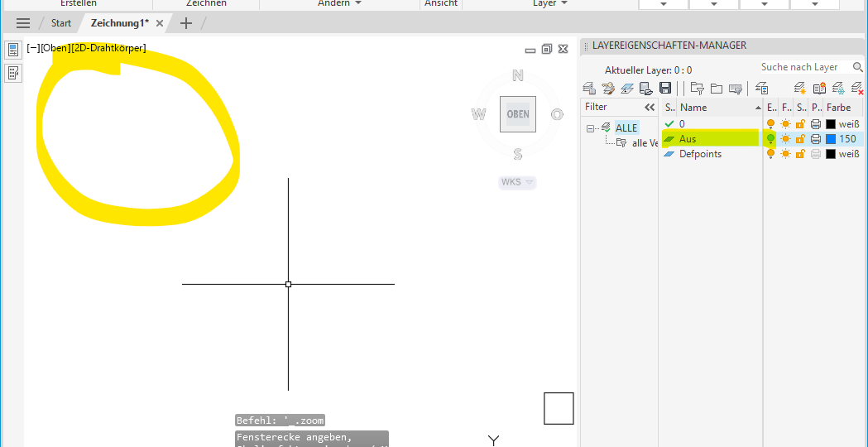
Task: Click the status icon of Defpoints layer
Action: (x=669, y=154)
